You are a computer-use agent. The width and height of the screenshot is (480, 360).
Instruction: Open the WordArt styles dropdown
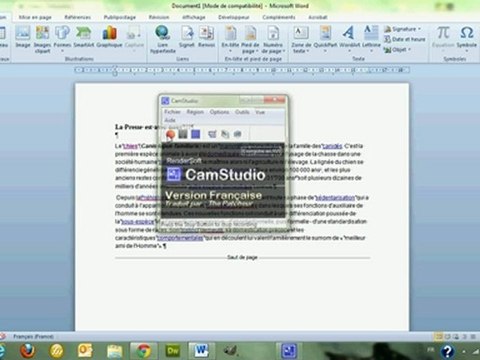click(x=349, y=40)
